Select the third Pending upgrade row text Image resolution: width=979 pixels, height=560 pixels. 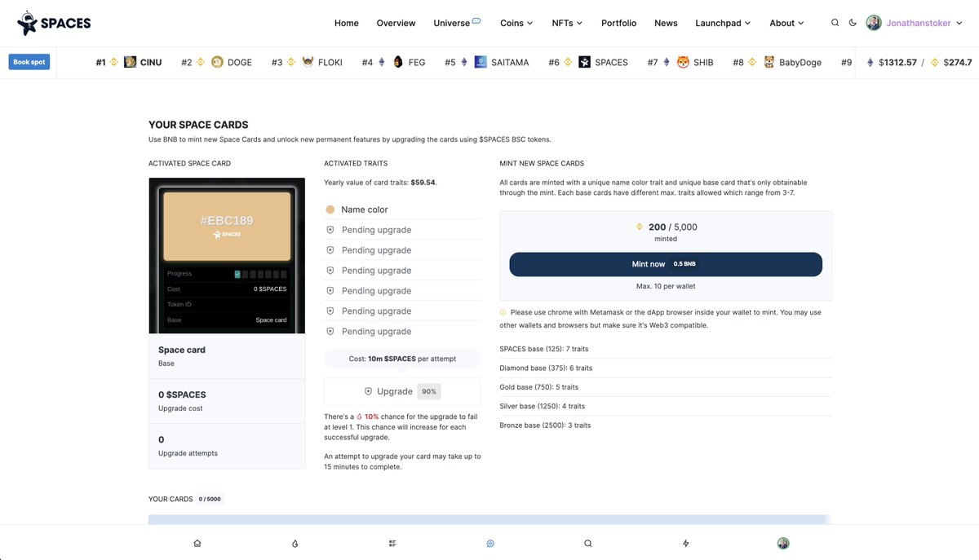pyautogui.click(x=376, y=271)
